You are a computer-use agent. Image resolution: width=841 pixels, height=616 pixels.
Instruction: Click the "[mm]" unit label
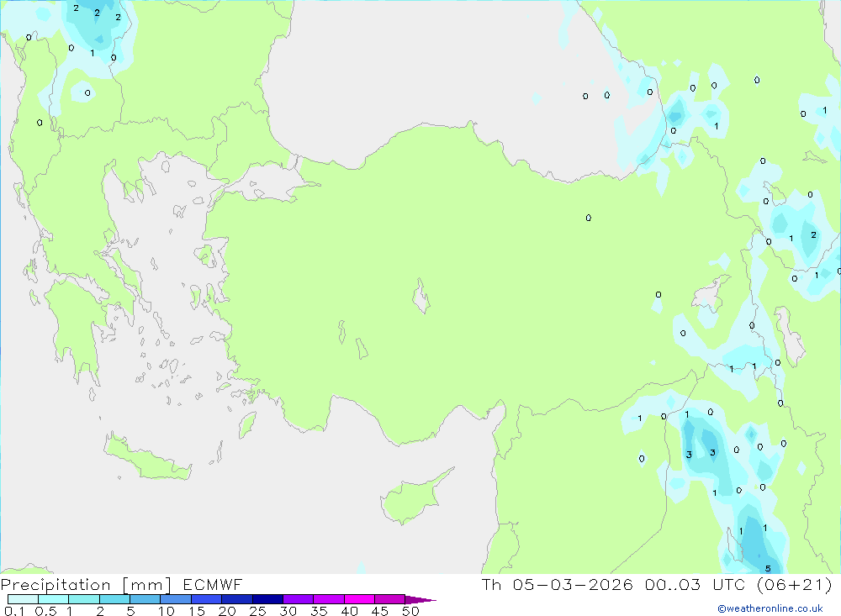[x=146, y=585]
